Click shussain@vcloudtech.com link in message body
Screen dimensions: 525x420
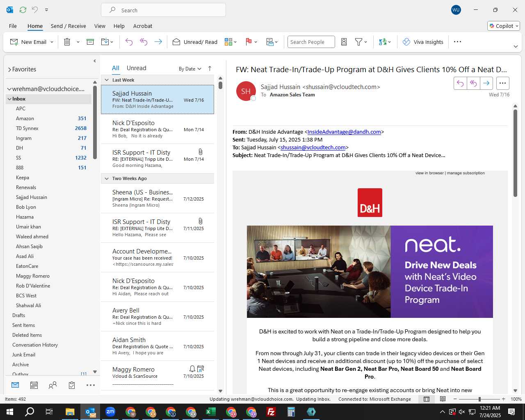tap(313, 148)
